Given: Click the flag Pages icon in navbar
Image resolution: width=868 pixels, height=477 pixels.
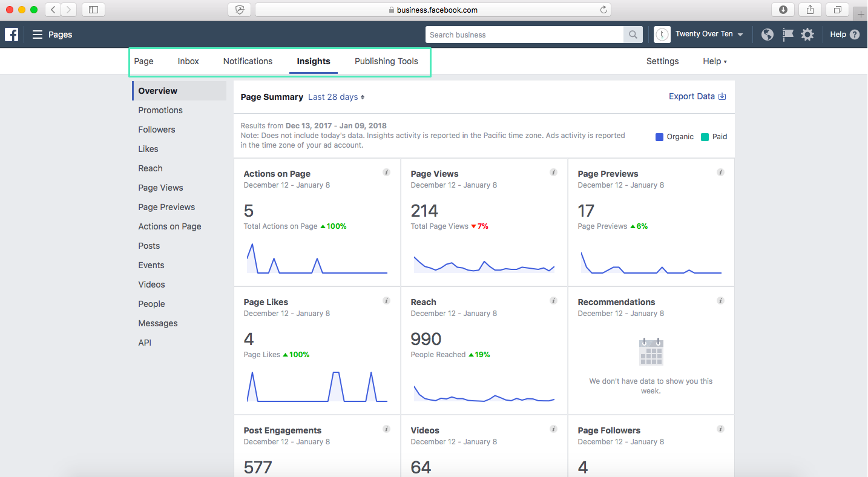Looking at the screenshot, I should 787,35.
